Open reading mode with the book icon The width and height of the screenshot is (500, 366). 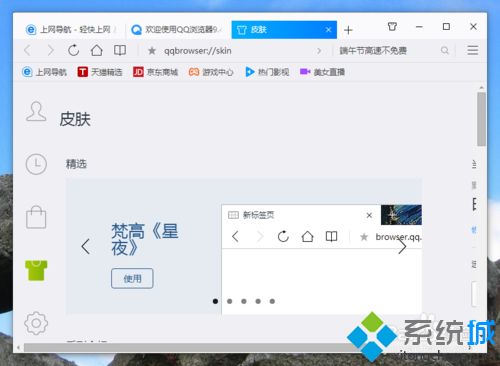[x=120, y=50]
